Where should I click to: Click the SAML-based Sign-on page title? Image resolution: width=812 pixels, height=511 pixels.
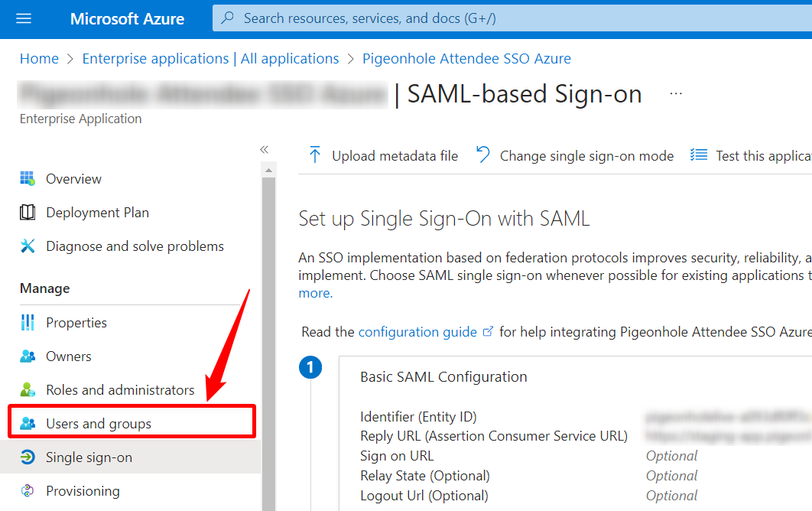(x=525, y=94)
